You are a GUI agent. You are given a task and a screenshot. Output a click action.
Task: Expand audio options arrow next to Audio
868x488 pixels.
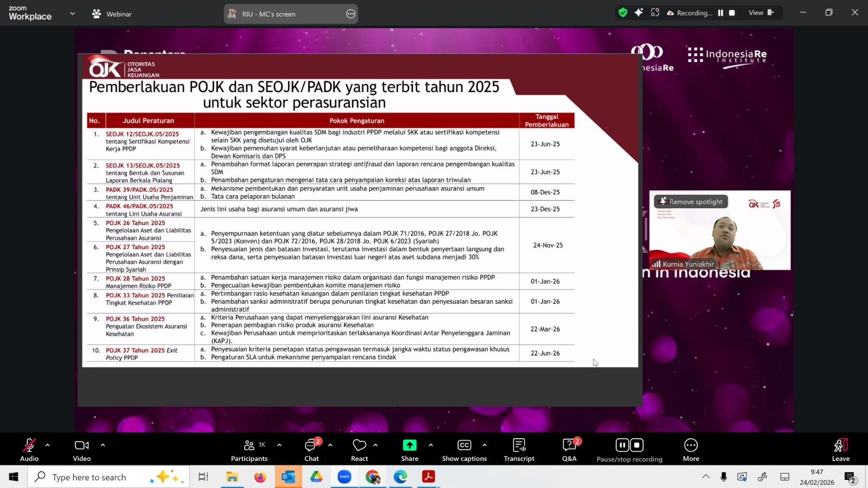click(48, 445)
